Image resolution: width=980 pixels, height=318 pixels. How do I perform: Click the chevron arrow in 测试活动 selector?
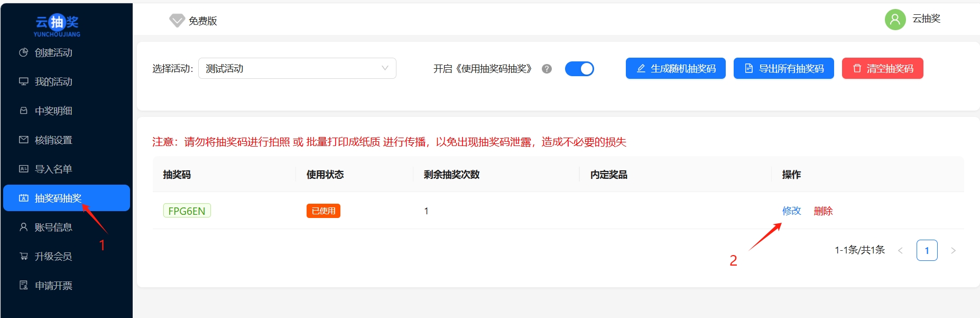coord(385,68)
